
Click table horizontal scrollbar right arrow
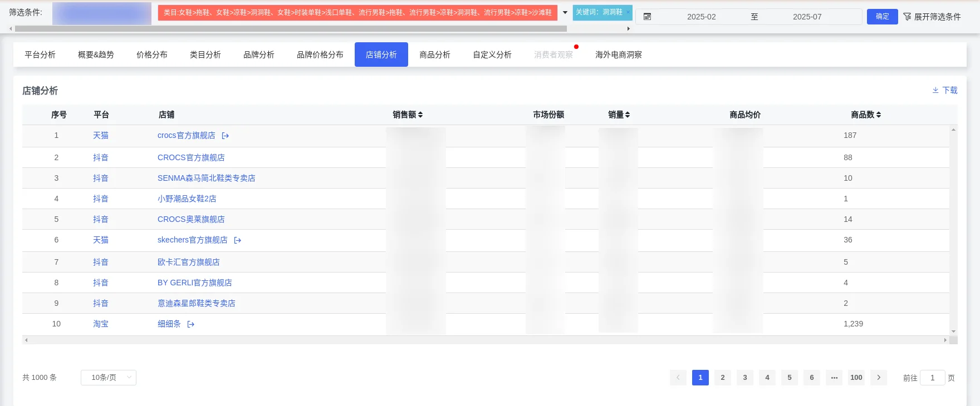pyautogui.click(x=945, y=340)
